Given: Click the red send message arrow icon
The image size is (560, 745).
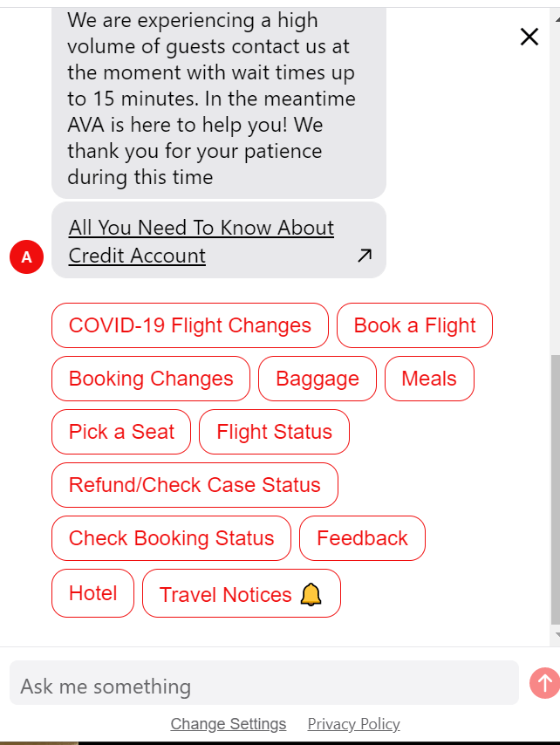Looking at the screenshot, I should (x=543, y=683).
